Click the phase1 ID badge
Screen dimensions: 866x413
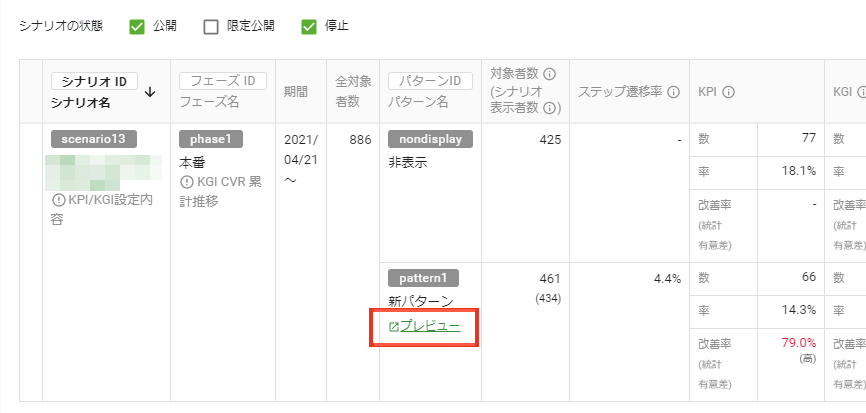point(211,139)
